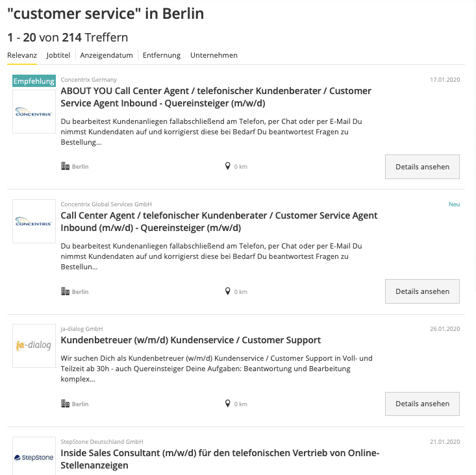Viewport: 476px width, 475px height.
Task: Click location pin icon in first listing
Action: 228,166
